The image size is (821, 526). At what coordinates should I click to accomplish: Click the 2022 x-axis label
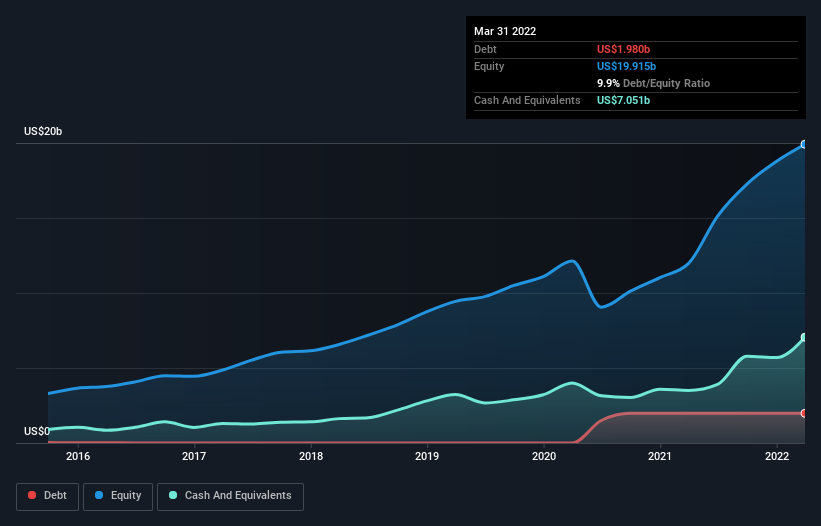[777, 456]
